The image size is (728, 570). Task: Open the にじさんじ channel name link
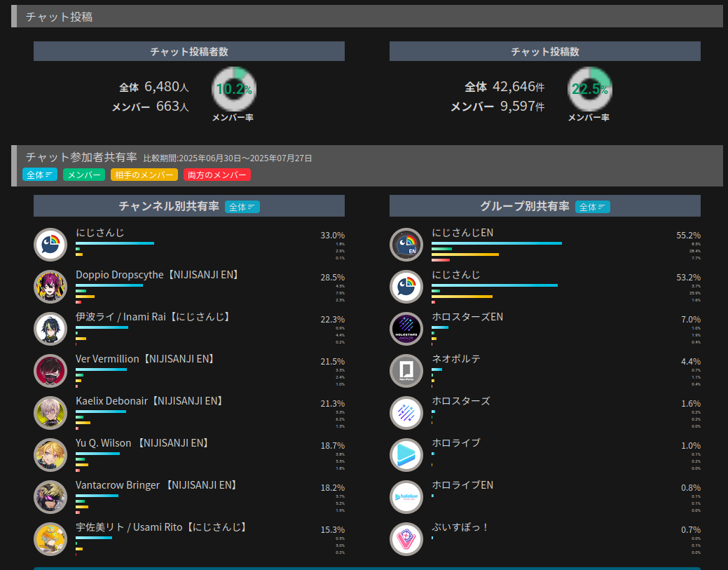click(x=99, y=233)
